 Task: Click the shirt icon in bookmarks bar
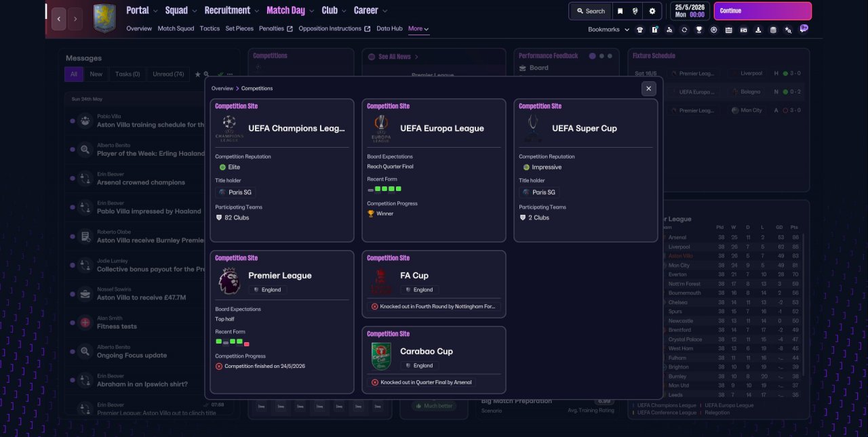(639, 30)
